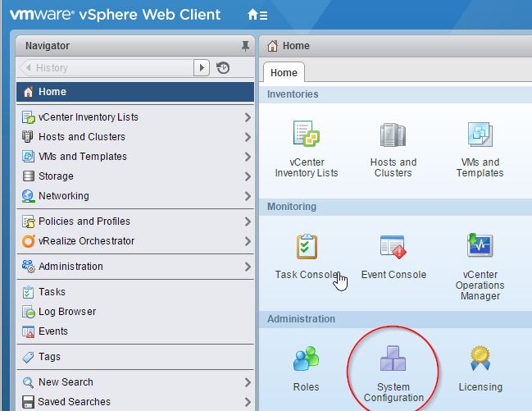Expand Hosts and Clusters chevron
The height and width of the screenshot is (411, 532).
point(248,137)
